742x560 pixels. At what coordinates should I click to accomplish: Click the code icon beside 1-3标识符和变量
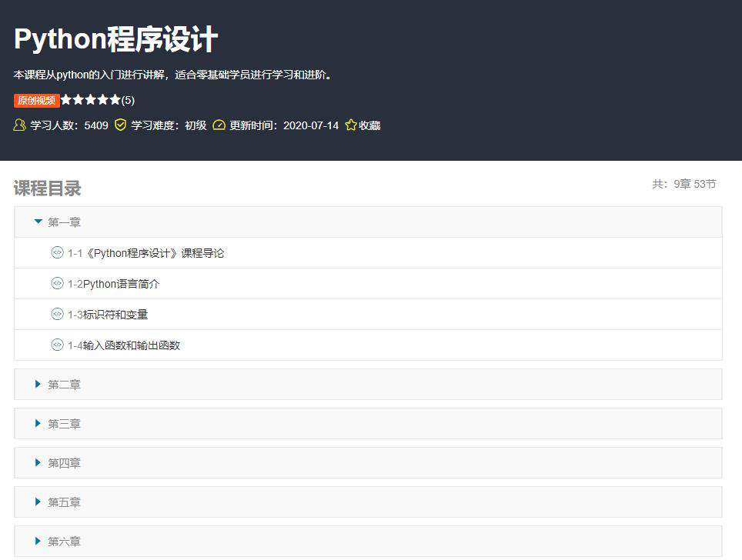tap(57, 314)
